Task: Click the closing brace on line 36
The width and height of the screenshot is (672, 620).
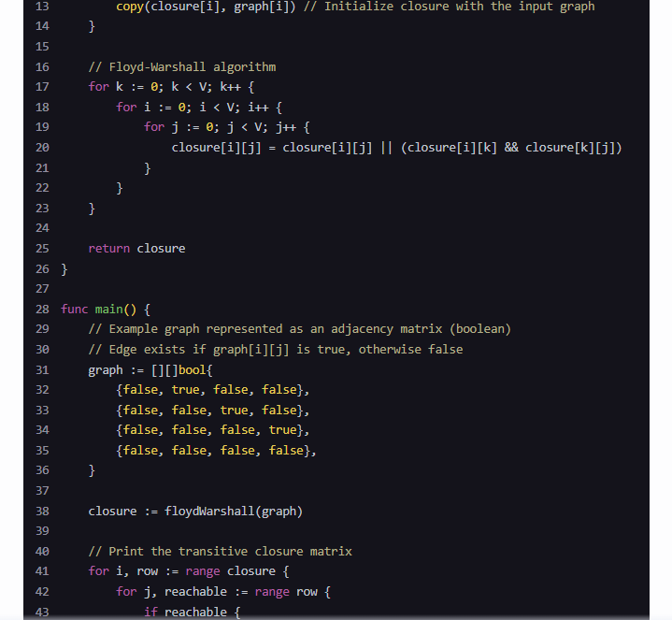Action: coord(92,470)
